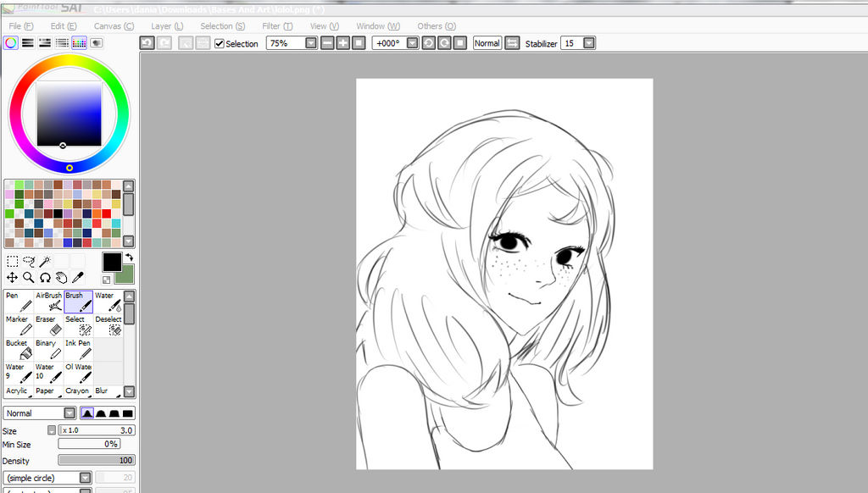The width and height of the screenshot is (868, 493).
Task: Click the Normal view mode button
Action: pos(487,42)
